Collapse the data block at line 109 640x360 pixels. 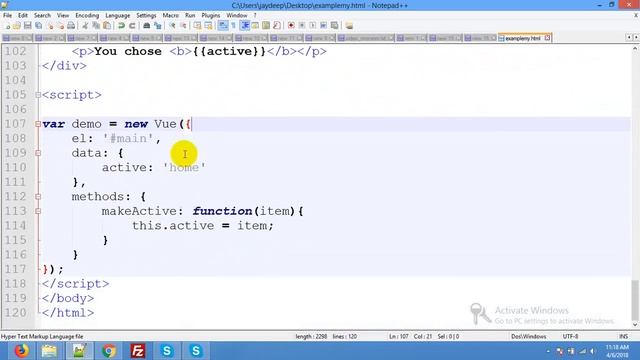[x=38, y=153]
